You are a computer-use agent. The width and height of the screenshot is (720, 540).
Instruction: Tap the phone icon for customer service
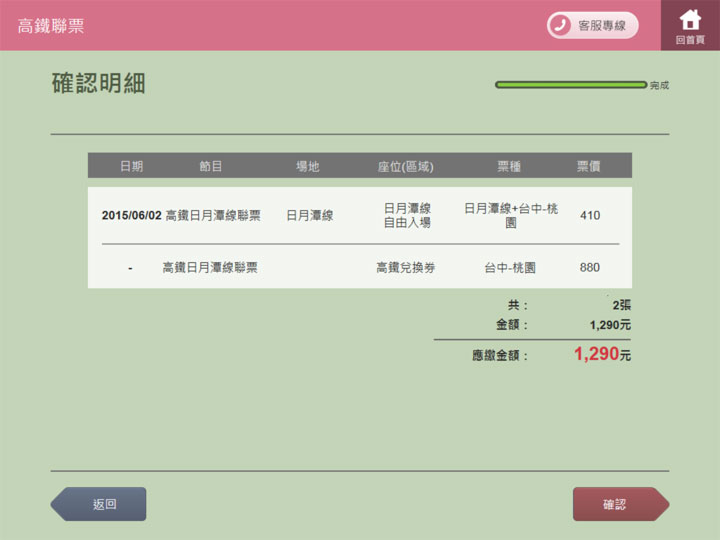(560, 25)
